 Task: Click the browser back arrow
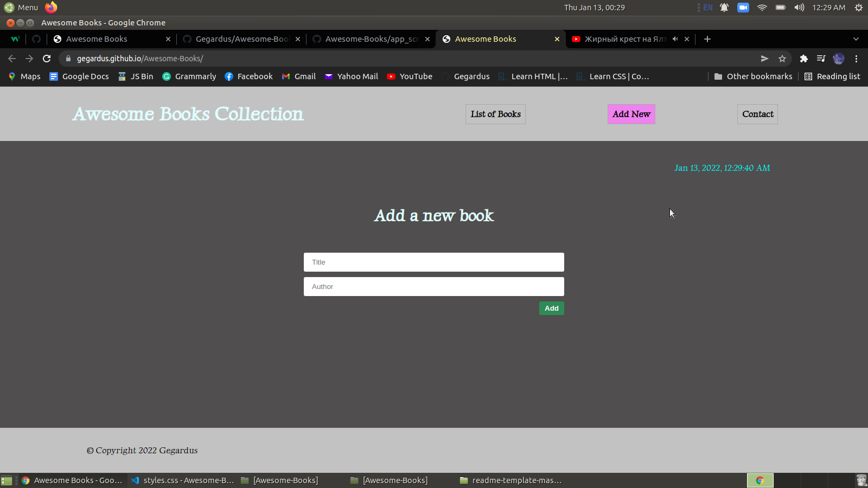(x=12, y=59)
